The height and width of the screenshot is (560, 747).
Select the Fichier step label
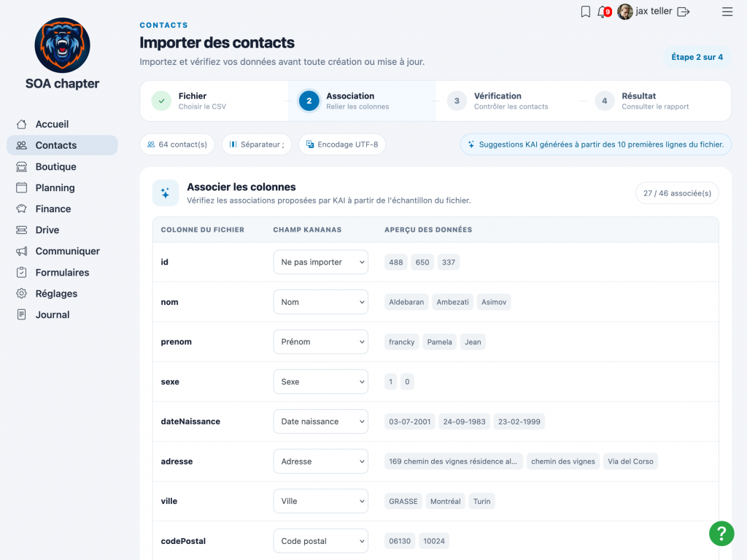pyautogui.click(x=193, y=96)
